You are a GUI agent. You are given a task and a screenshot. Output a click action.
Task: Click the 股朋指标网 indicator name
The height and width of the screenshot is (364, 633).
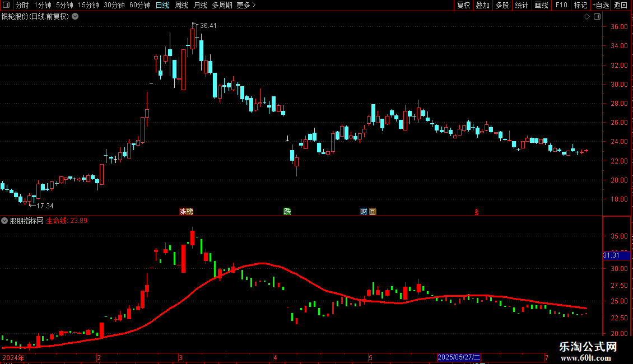tap(27, 221)
